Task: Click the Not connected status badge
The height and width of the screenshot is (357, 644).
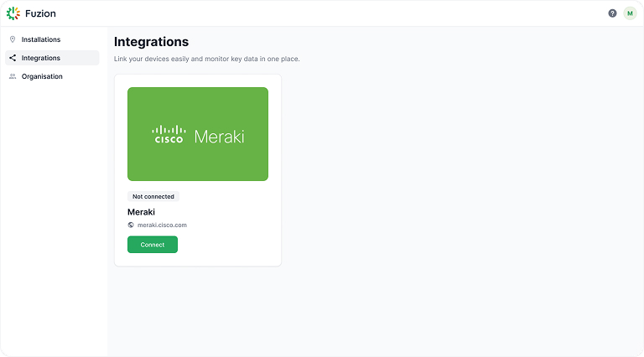Action: point(153,197)
